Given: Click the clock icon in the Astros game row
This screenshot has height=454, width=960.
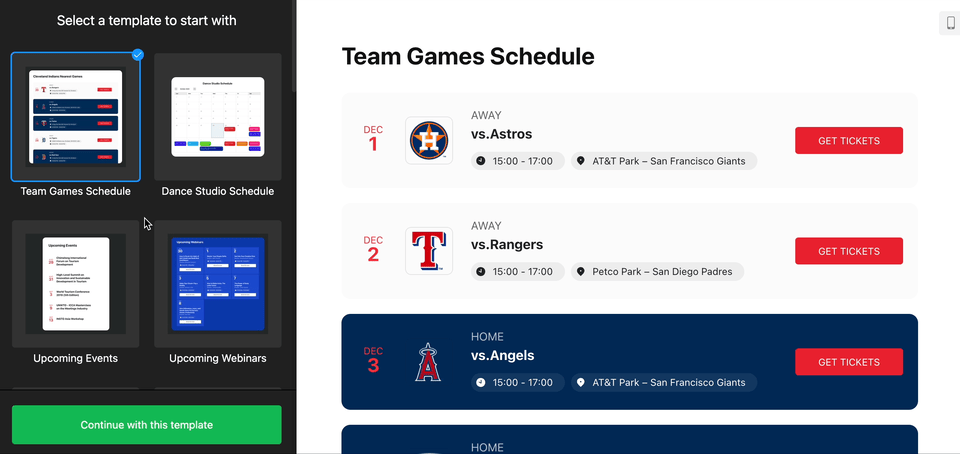Looking at the screenshot, I should (481, 162).
